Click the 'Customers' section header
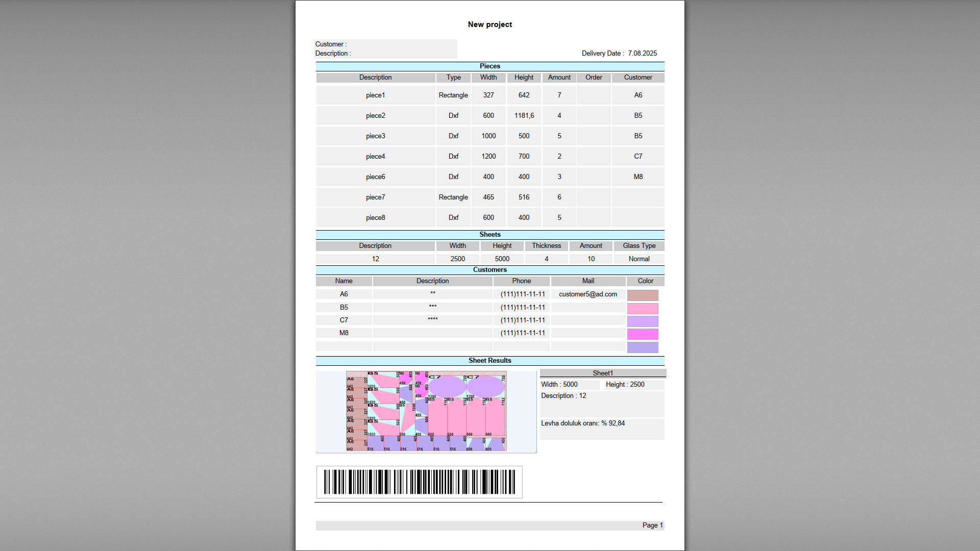This screenshot has height=551, width=980. (x=490, y=270)
